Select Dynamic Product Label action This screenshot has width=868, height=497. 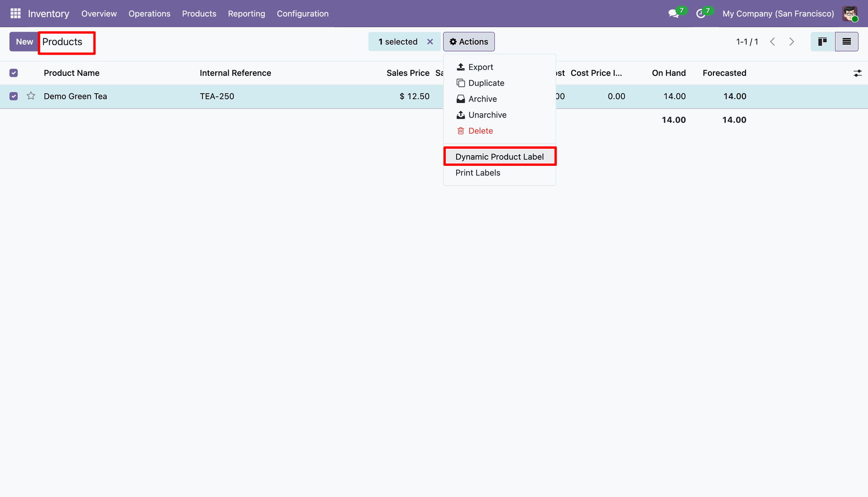pyautogui.click(x=500, y=157)
